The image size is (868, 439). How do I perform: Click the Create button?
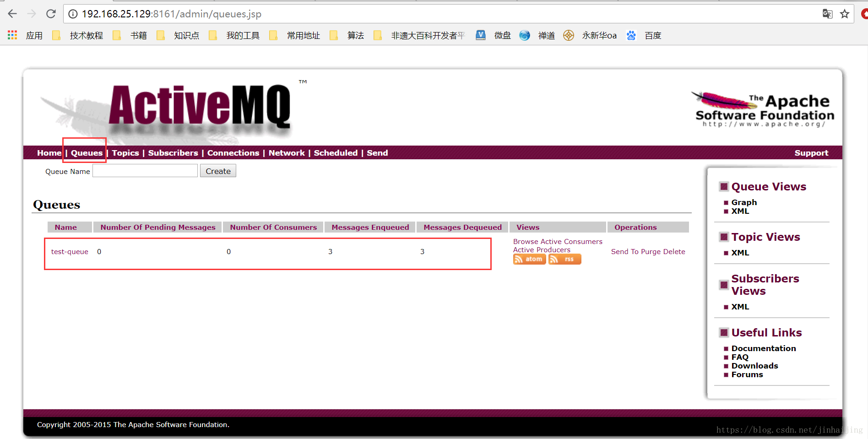coord(218,171)
